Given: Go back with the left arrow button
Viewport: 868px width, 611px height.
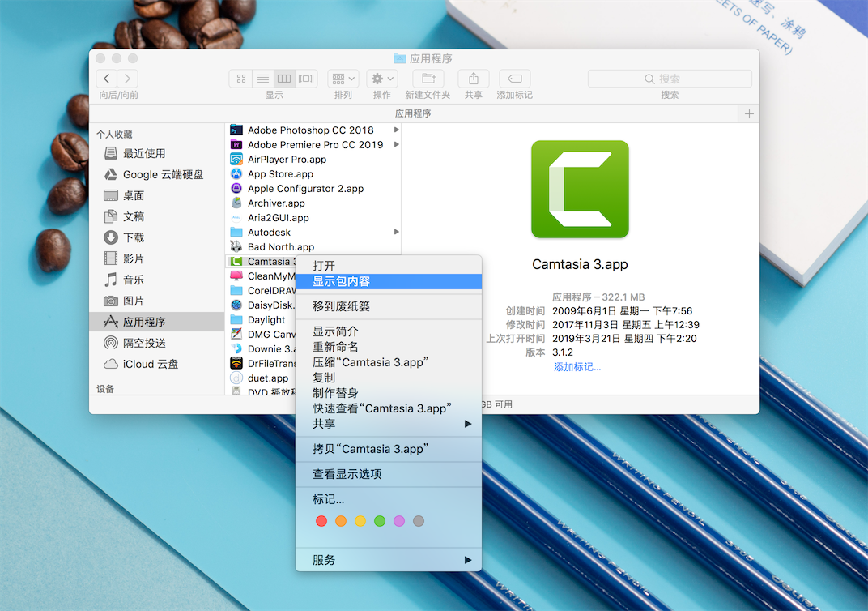Looking at the screenshot, I should tap(107, 79).
